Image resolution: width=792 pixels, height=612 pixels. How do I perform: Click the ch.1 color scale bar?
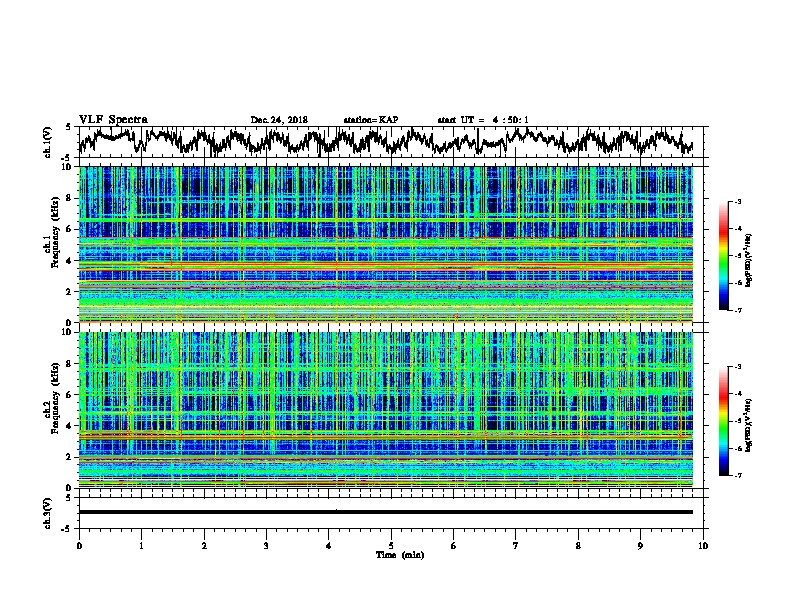pyautogui.click(x=724, y=256)
